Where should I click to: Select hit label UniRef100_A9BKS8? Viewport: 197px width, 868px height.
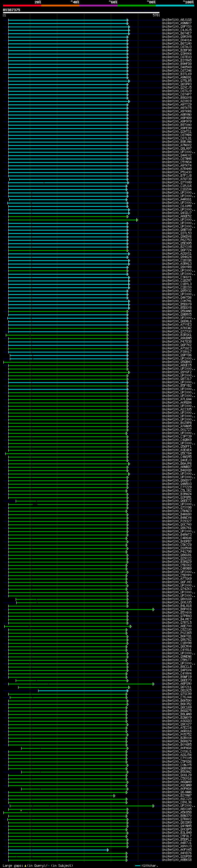point(177,860)
